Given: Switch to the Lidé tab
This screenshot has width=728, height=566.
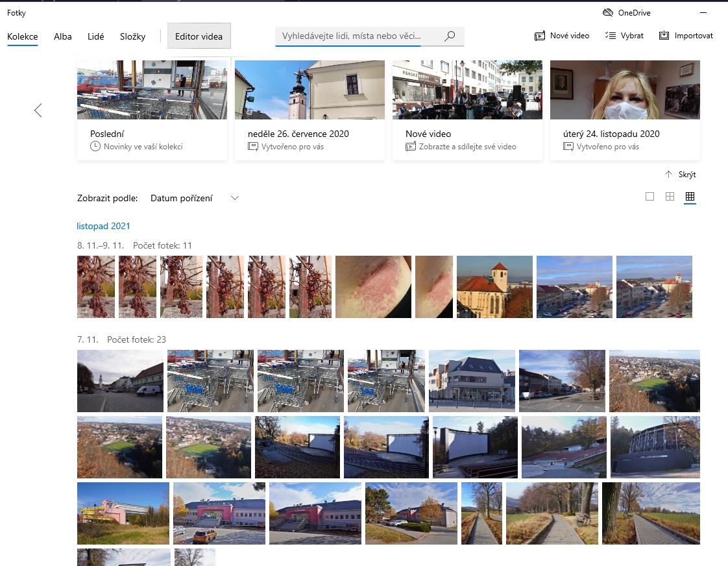Looking at the screenshot, I should (x=95, y=37).
